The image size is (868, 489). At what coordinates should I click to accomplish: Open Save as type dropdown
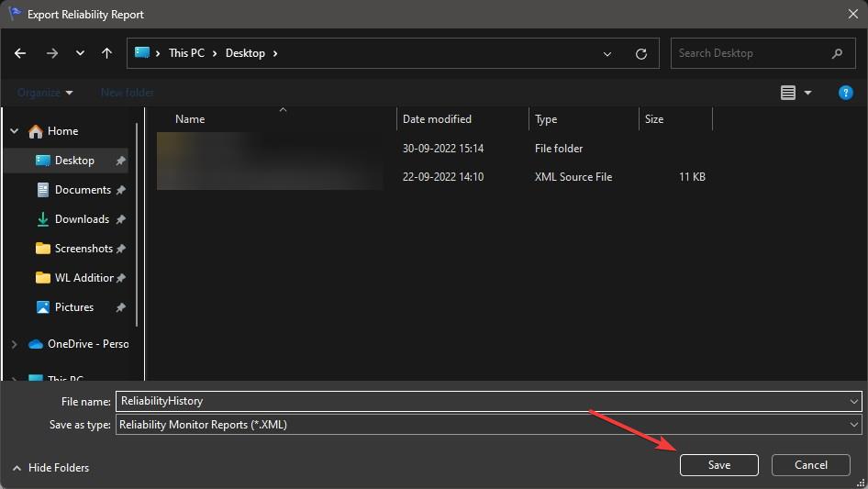pyautogui.click(x=489, y=425)
